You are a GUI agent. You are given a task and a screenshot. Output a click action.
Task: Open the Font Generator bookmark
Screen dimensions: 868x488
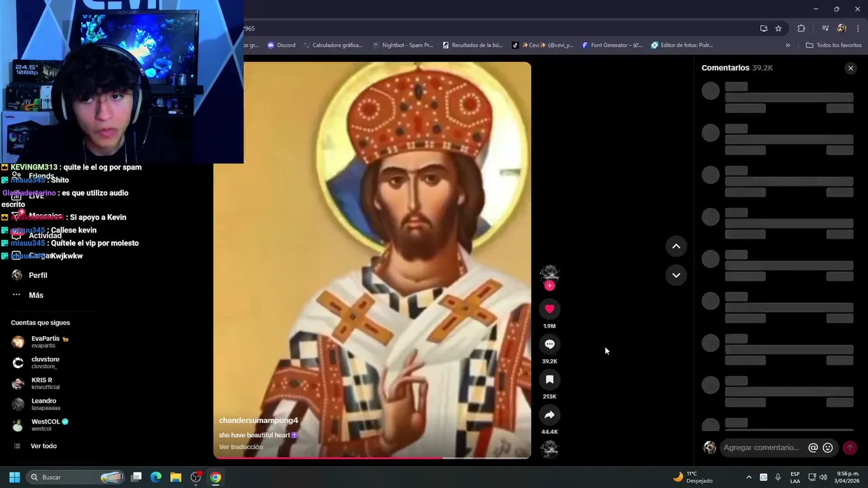coord(612,45)
